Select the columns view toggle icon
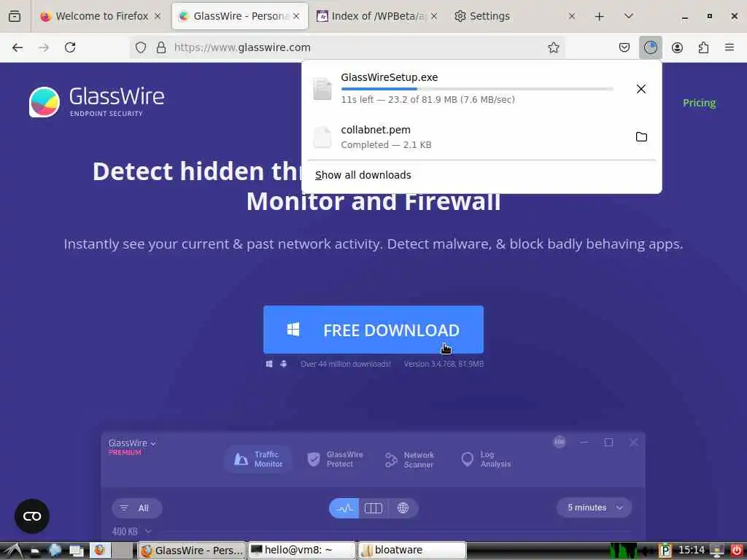747x560 pixels. tap(373, 508)
